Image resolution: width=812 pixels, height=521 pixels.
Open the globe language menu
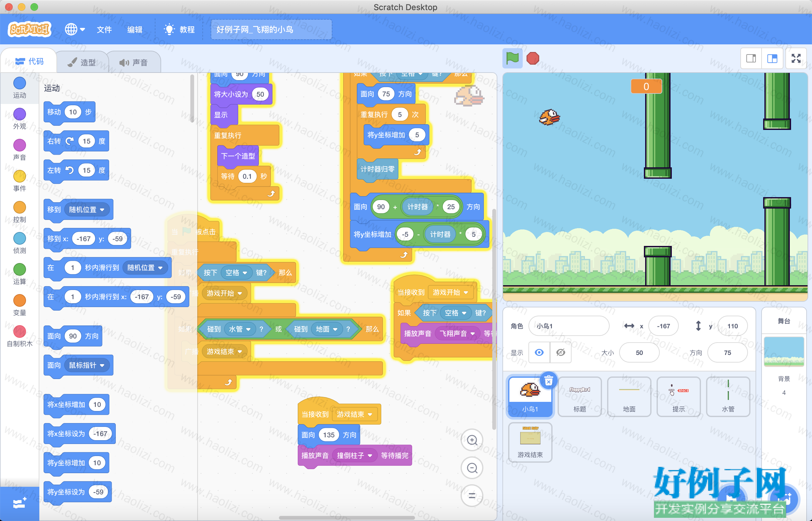coord(75,29)
